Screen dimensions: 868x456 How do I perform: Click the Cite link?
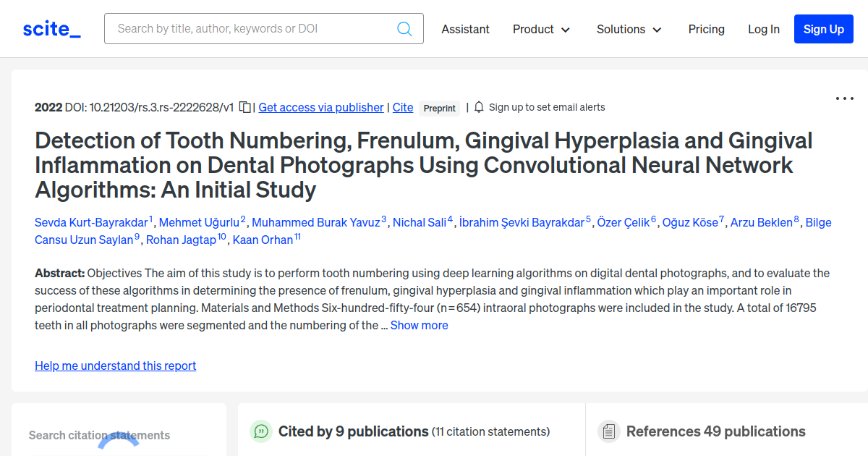[x=403, y=107]
